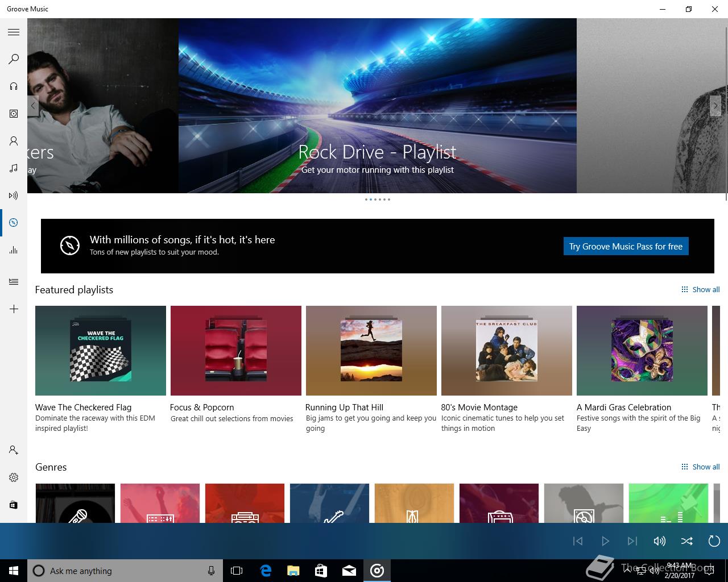Open the yellow genre tile
The height and width of the screenshot is (582, 728).
(x=414, y=503)
